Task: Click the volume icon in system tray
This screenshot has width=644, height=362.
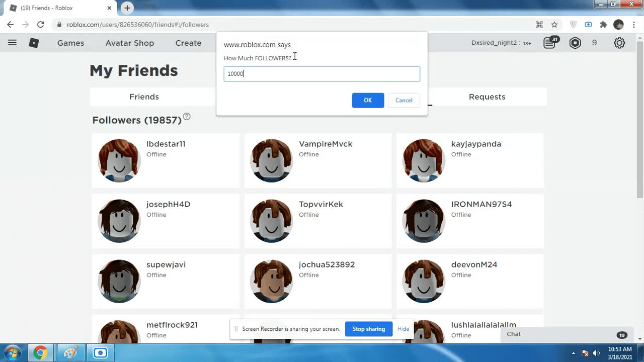Action: coord(597,353)
